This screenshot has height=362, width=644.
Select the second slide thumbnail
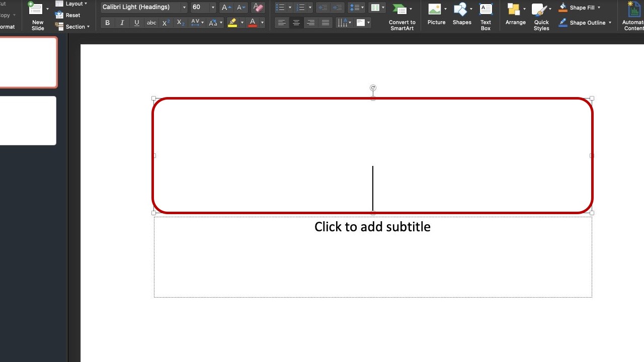click(x=28, y=121)
